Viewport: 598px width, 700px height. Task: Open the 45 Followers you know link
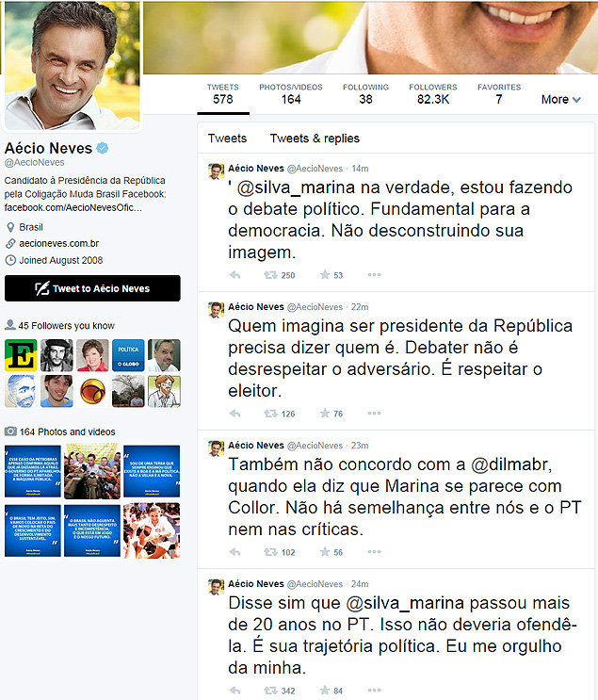click(66, 325)
